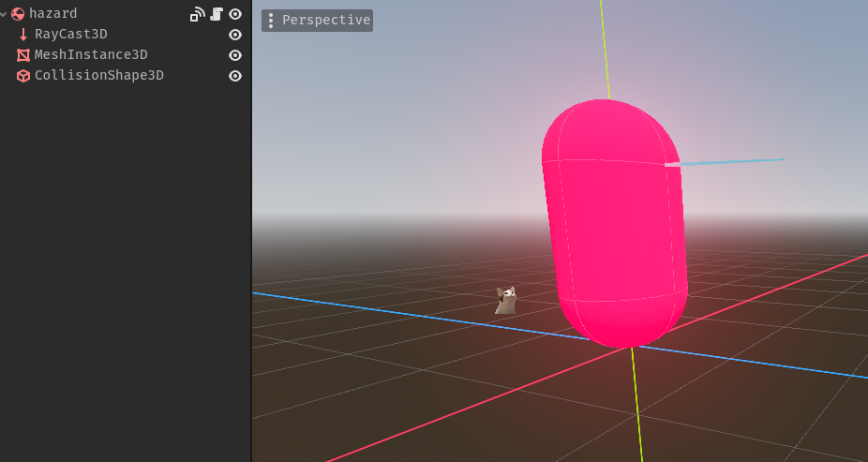868x462 pixels.
Task: Hide the RayCast3D node
Action: tap(235, 35)
